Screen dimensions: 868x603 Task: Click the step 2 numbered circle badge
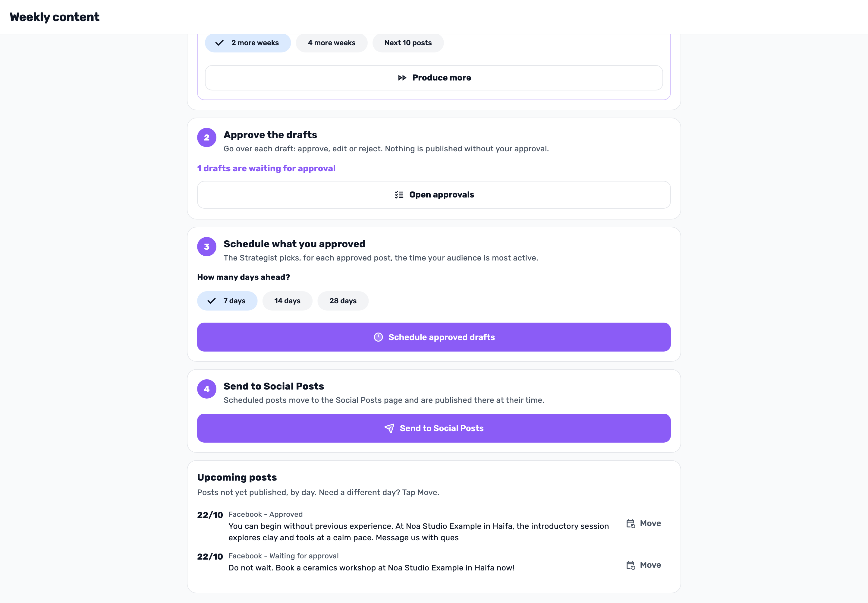tap(207, 137)
